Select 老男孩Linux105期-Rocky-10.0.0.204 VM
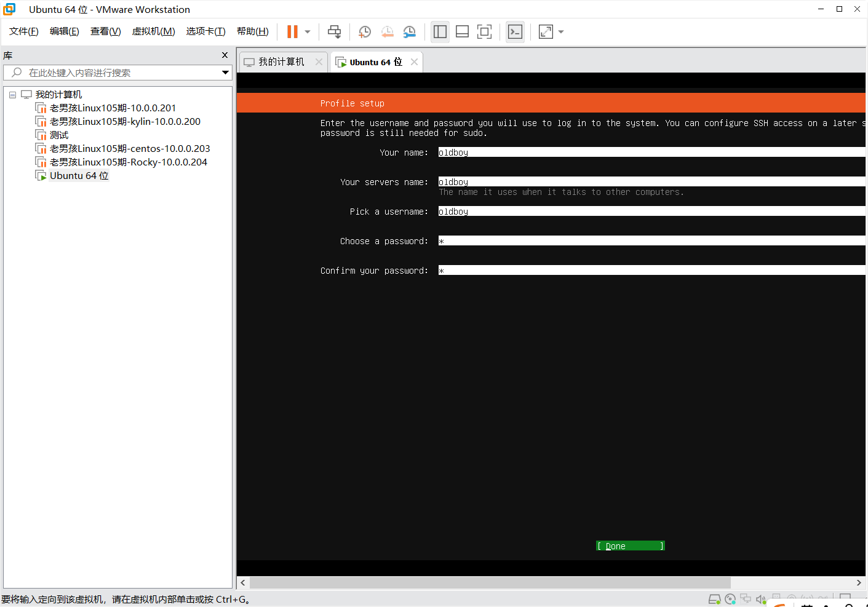Screen dimensions: 868x607 [129, 162]
